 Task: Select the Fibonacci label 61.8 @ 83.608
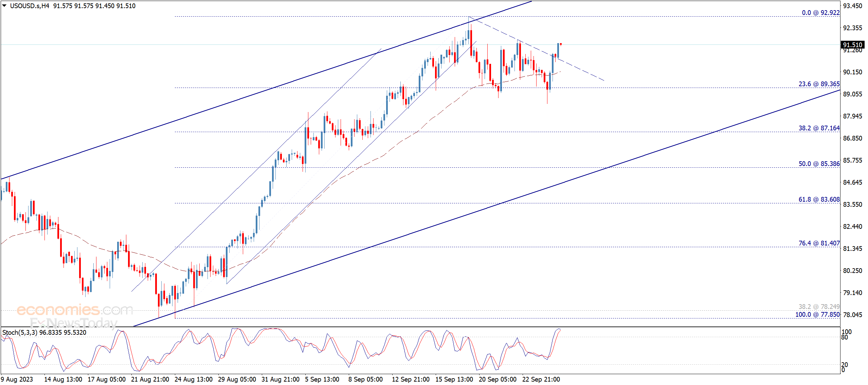[819, 199]
